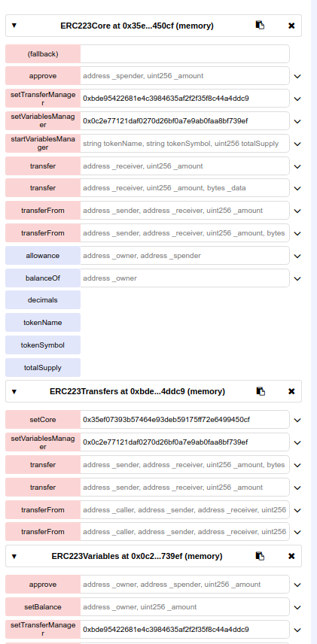Image resolution: width=317 pixels, height=644 pixels.
Task: Run the tokenSymbol getter
Action: click(43, 345)
